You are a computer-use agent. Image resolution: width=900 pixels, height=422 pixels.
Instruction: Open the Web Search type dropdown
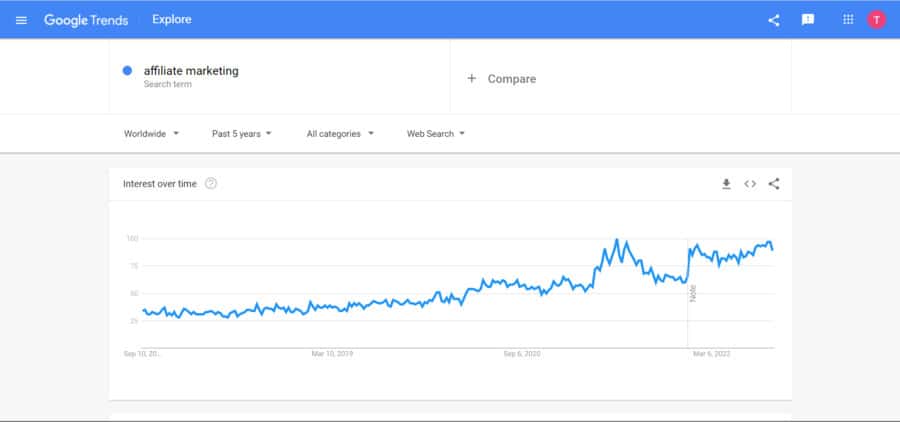tap(436, 133)
